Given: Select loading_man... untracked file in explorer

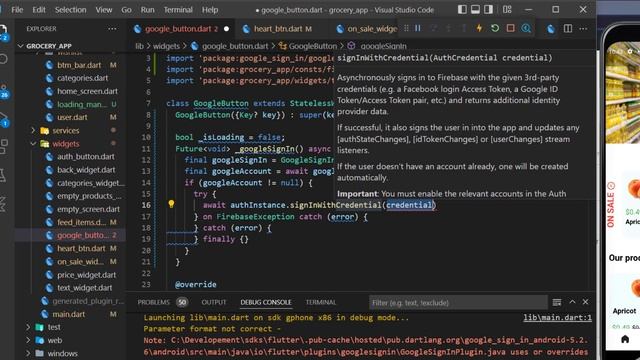Looking at the screenshot, I should pos(82,104).
